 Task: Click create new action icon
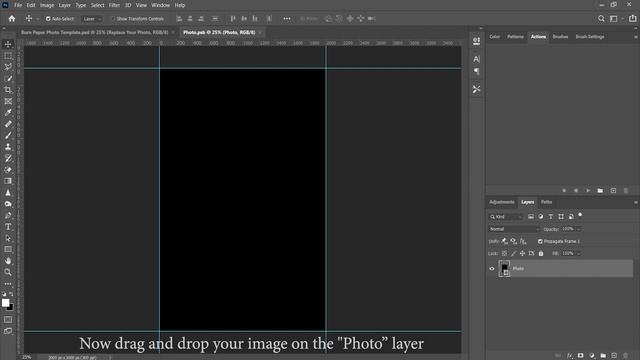tap(613, 191)
